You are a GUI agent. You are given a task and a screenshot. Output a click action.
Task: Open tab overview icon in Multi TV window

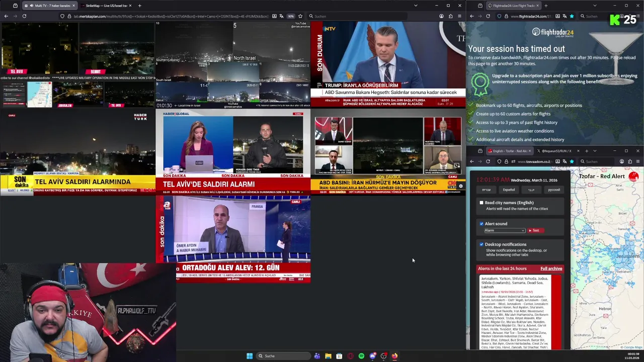click(15, 6)
